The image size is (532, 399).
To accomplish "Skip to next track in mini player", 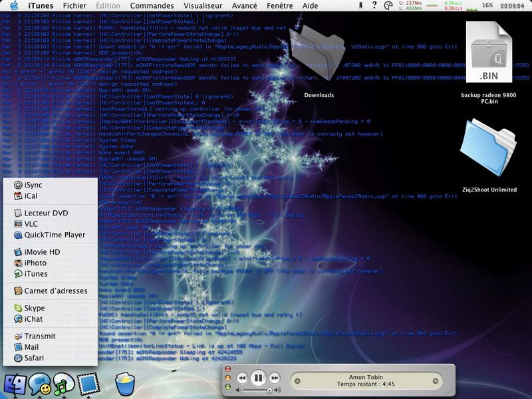I will (x=274, y=378).
